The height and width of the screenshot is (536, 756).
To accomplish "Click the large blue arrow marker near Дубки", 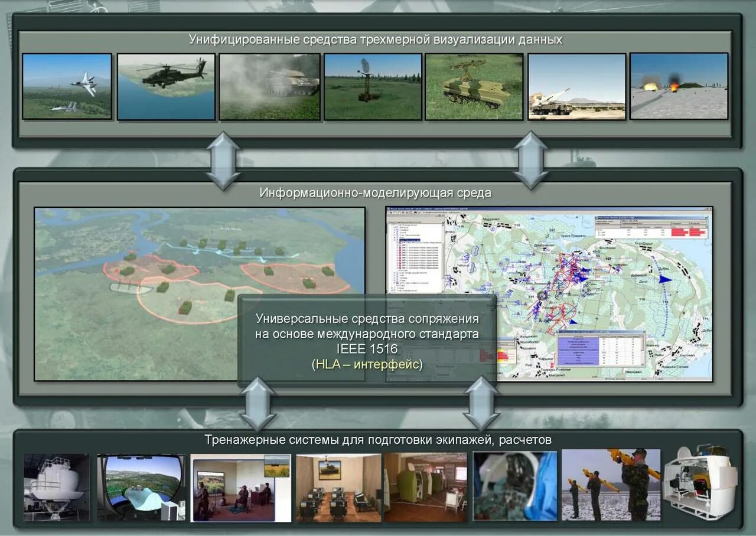I will pos(666,278).
